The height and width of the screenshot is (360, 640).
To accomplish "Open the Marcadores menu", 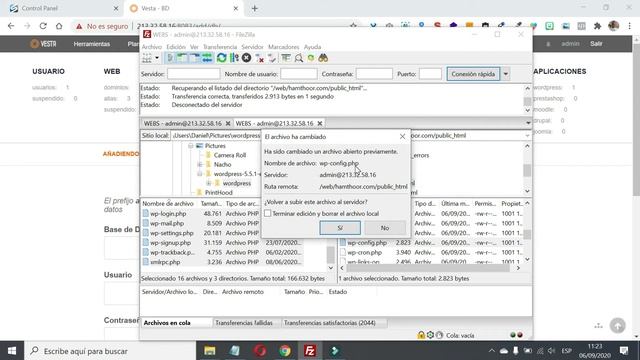I will click(x=283, y=47).
